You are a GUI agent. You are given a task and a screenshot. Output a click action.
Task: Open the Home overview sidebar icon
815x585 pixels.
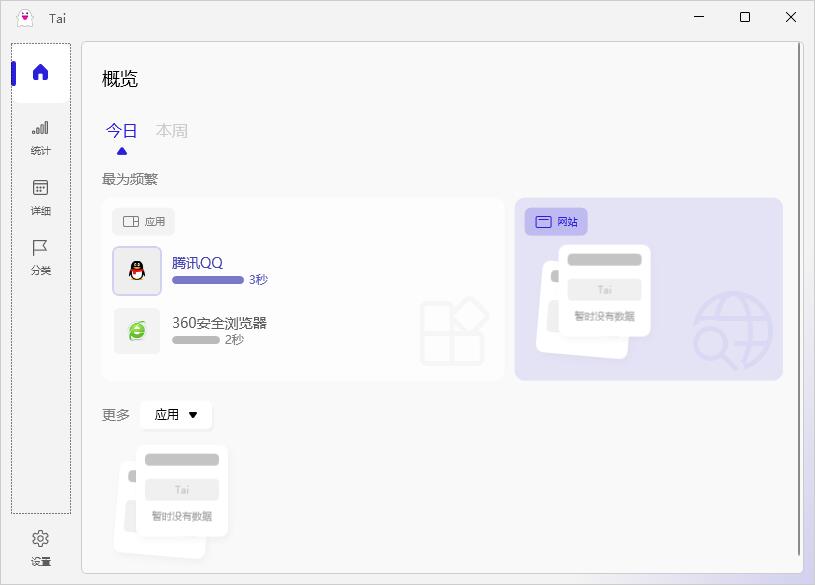click(40, 73)
